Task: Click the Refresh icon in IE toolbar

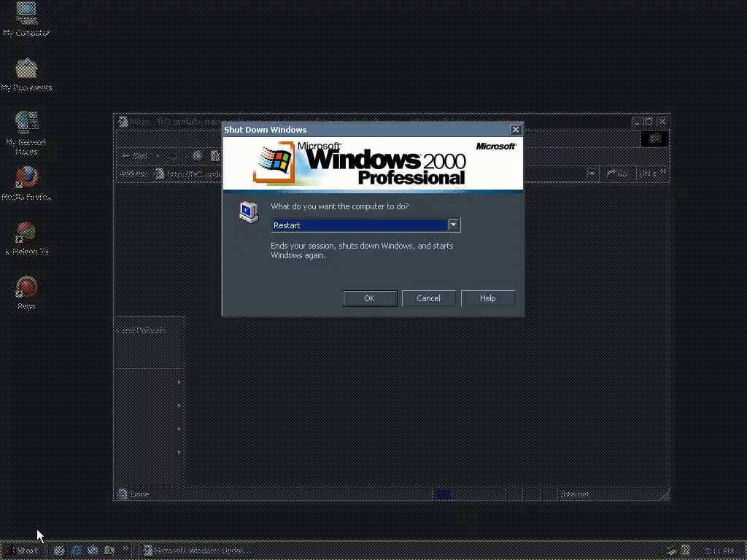Action: [215, 156]
